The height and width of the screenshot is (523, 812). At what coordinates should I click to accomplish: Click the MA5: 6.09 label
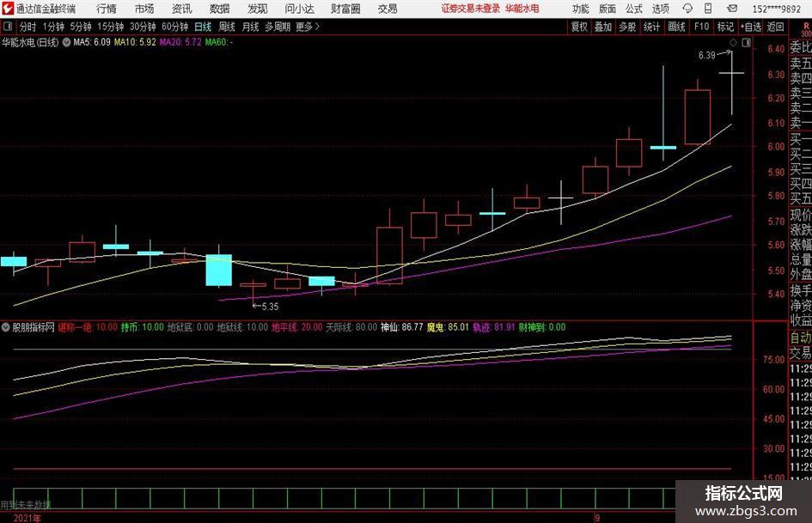[x=92, y=42]
